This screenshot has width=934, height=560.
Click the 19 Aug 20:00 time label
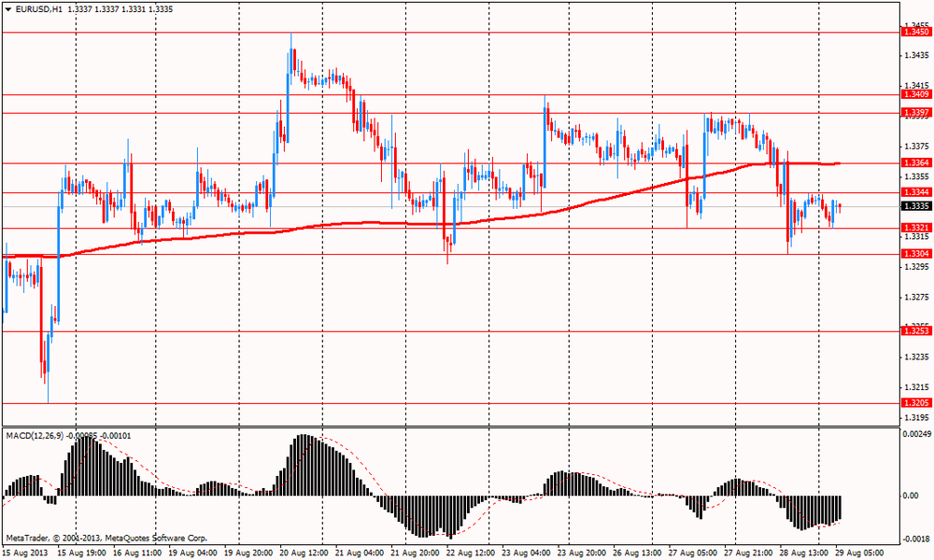[x=248, y=553]
